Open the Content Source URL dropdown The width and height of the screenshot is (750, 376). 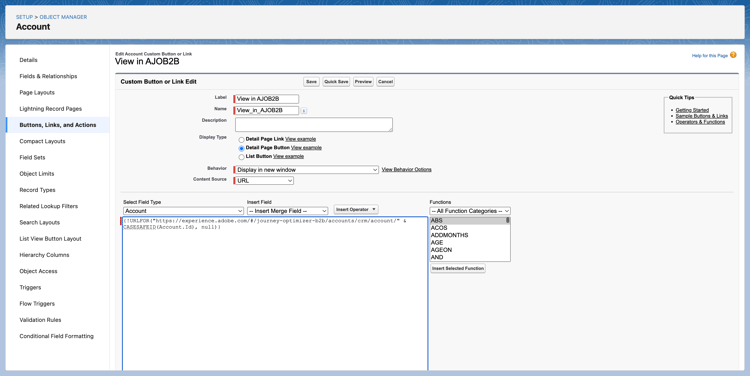coord(264,181)
